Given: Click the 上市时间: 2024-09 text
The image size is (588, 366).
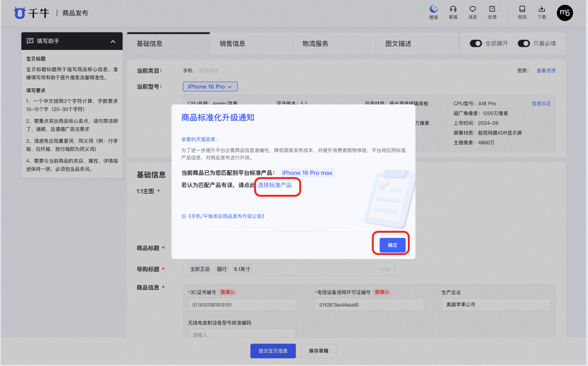Looking at the screenshot, I should coord(476,123).
